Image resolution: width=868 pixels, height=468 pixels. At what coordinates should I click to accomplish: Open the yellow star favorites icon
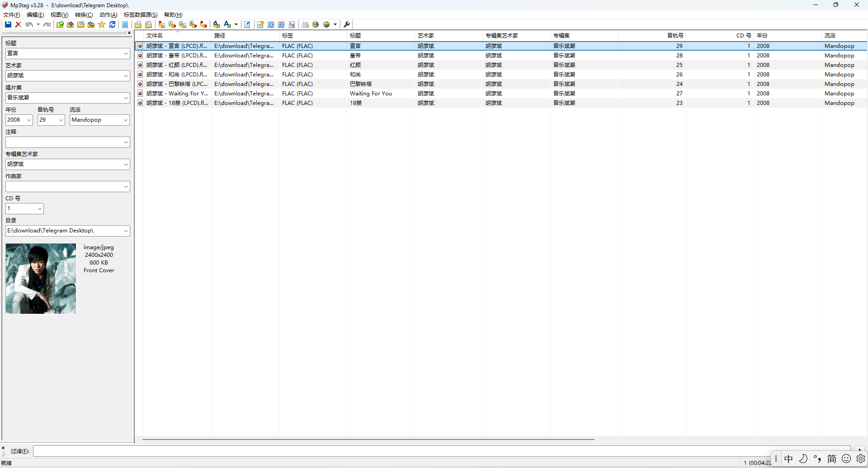tap(102, 24)
